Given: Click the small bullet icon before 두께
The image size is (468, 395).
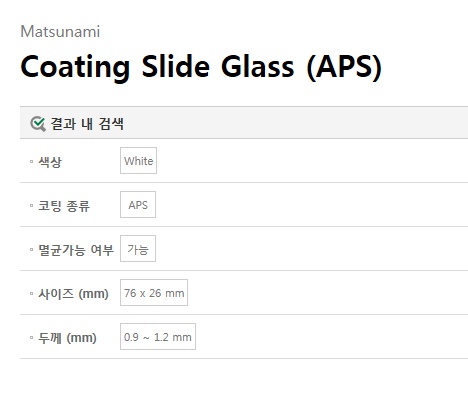Looking at the screenshot, I should (32, 337).
